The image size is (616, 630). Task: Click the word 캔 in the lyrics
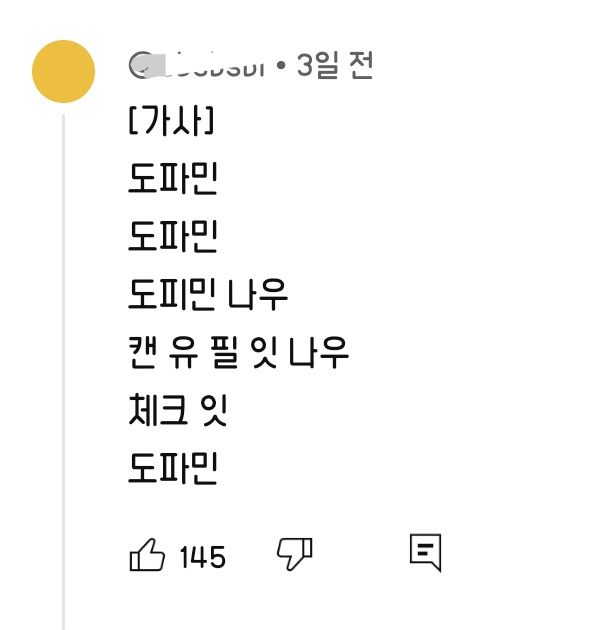(x=146, y=352)
